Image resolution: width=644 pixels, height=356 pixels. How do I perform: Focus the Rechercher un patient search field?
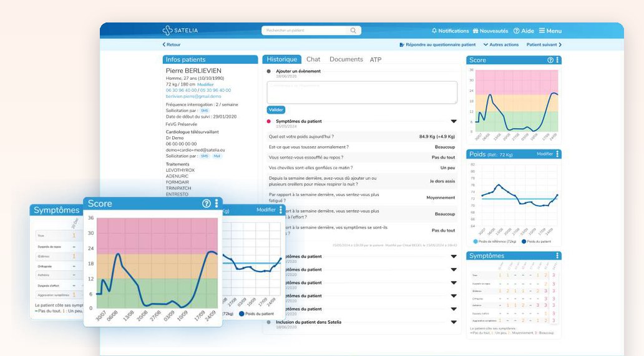pyautogui.click(x=306, y=31)
